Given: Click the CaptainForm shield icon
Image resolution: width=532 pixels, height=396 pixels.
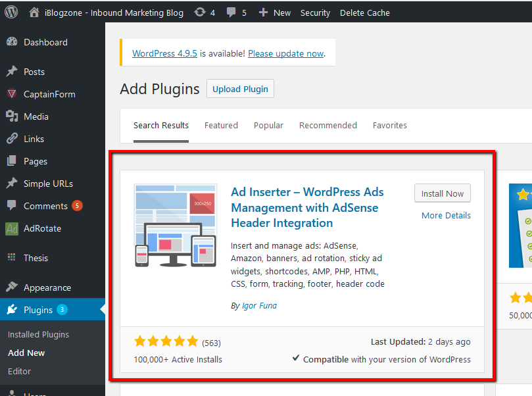Looking at the screenshot, I should pos(12,93).
